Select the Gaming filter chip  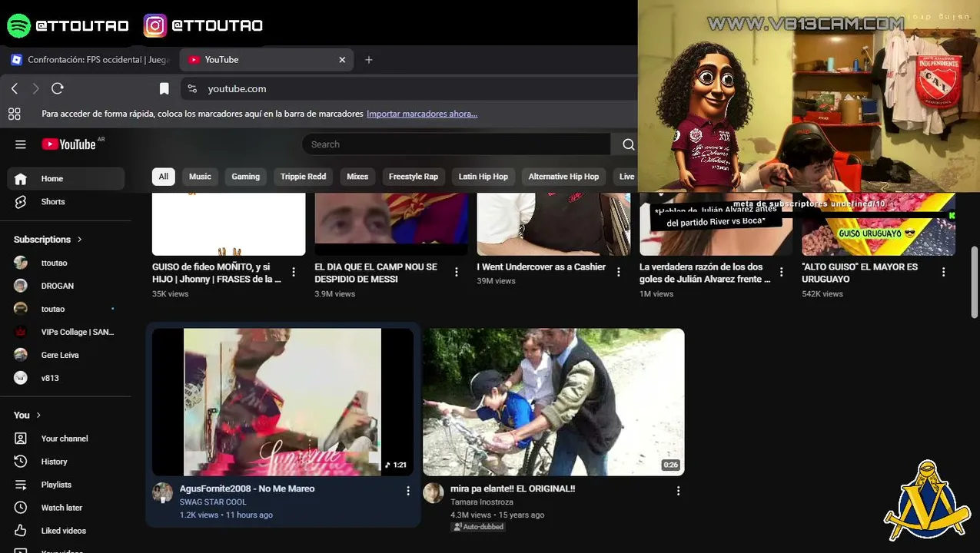coord(246,177)
